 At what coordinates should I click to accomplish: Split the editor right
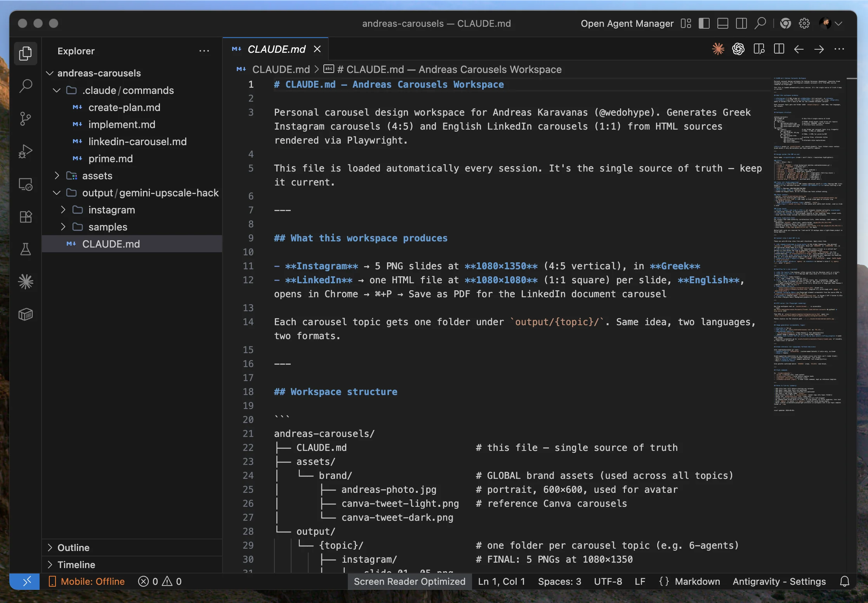[x=779, y=49]
